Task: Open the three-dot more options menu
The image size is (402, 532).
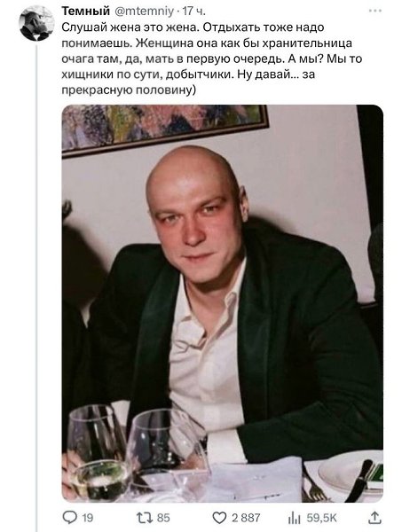Action: point(375,11)
